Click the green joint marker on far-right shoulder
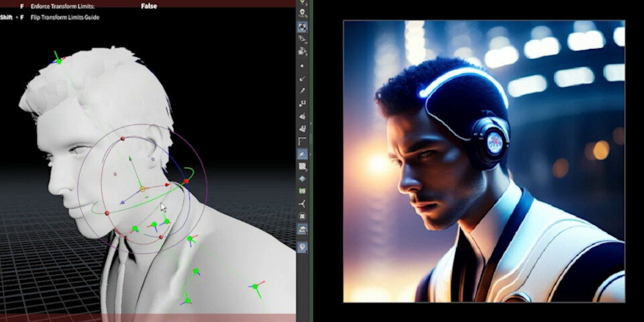The image size is (644, 322). click(255, 286)
